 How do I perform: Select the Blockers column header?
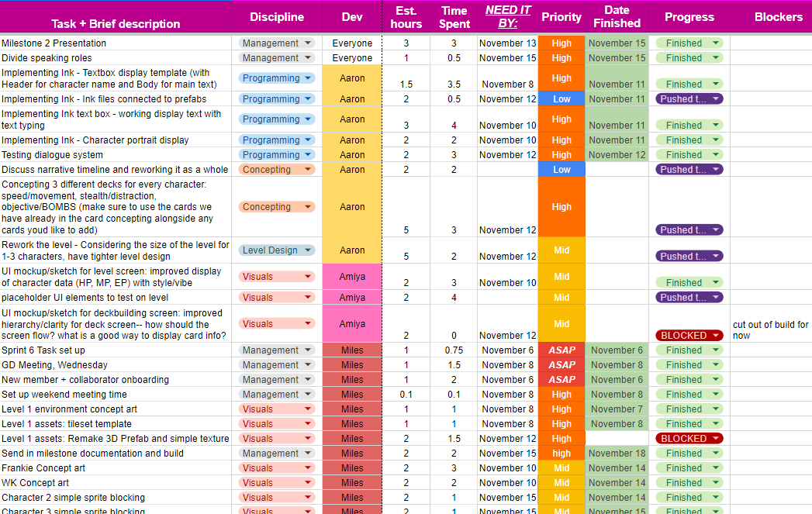click(x=778, y=17)
